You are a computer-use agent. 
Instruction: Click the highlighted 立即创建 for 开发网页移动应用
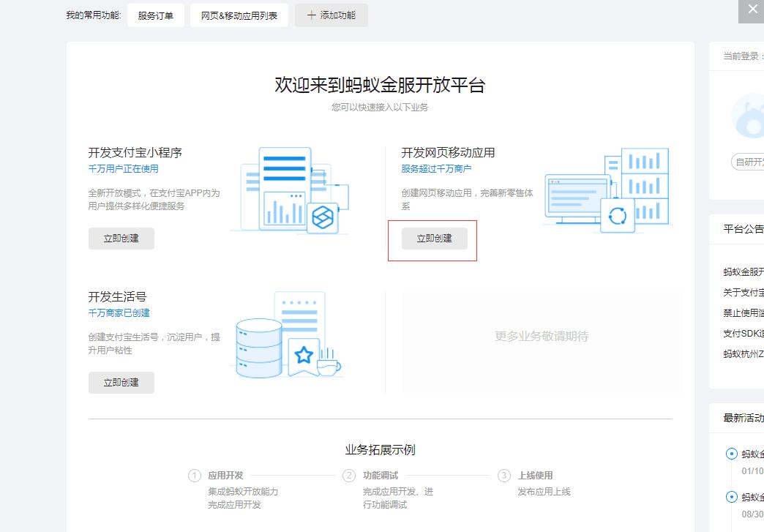point(433,239)
